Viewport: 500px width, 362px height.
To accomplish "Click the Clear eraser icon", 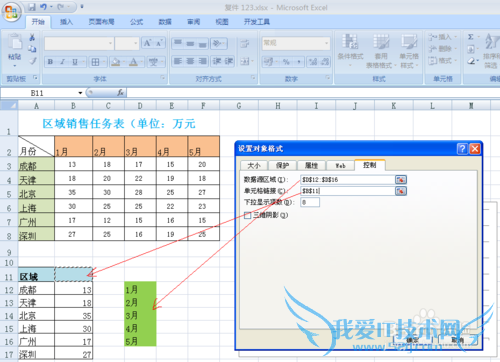I will point(471,61).
